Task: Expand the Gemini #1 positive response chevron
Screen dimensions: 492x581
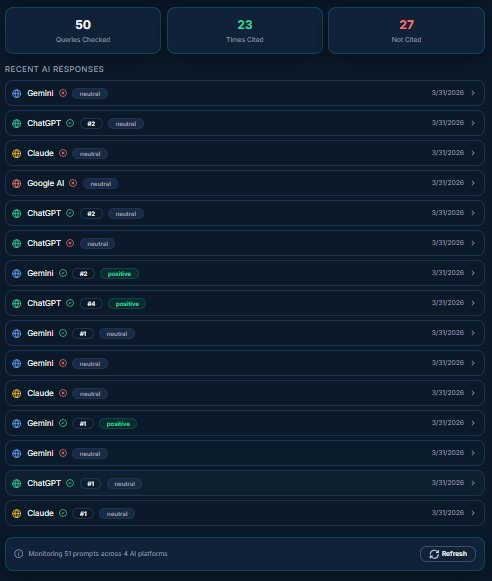Action: 473,423
